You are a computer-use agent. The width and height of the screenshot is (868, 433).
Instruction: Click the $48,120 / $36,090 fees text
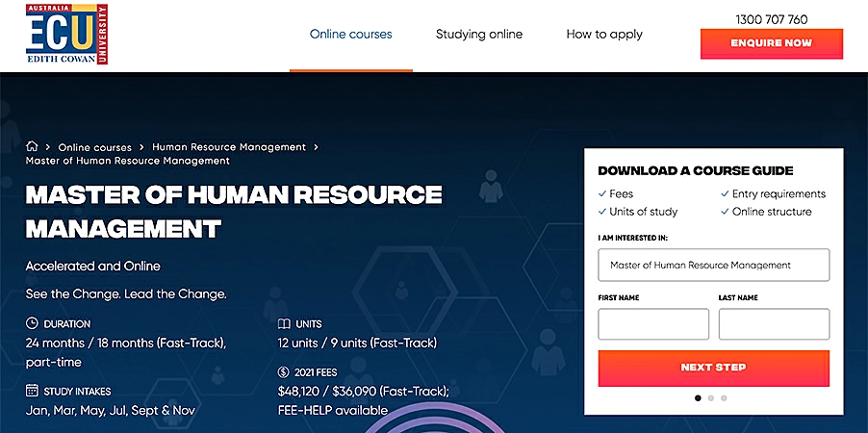pos(363,392)
